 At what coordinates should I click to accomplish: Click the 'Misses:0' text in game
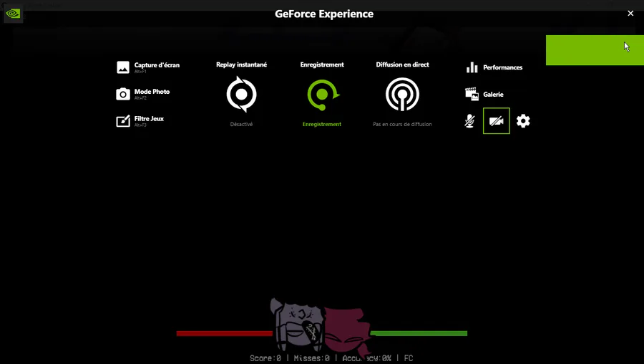coord(311,358)
